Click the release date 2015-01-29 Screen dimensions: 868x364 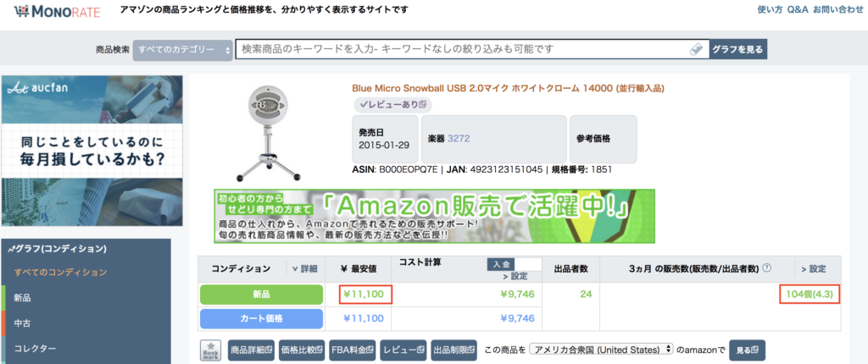(x=384, y=145)
